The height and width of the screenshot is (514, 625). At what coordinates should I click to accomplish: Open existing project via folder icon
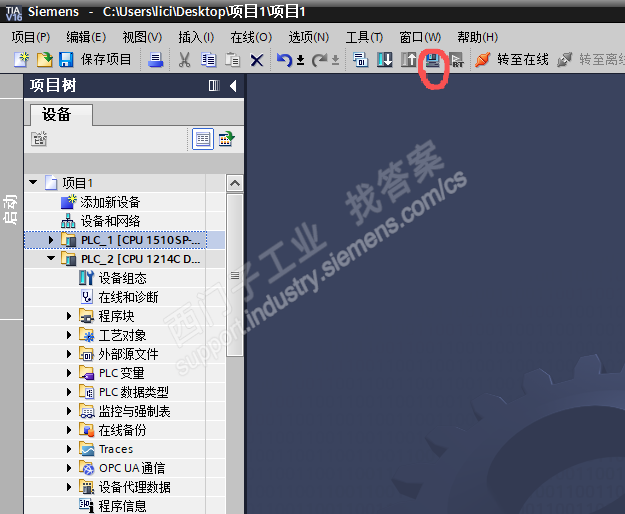[x=45, y=60]
